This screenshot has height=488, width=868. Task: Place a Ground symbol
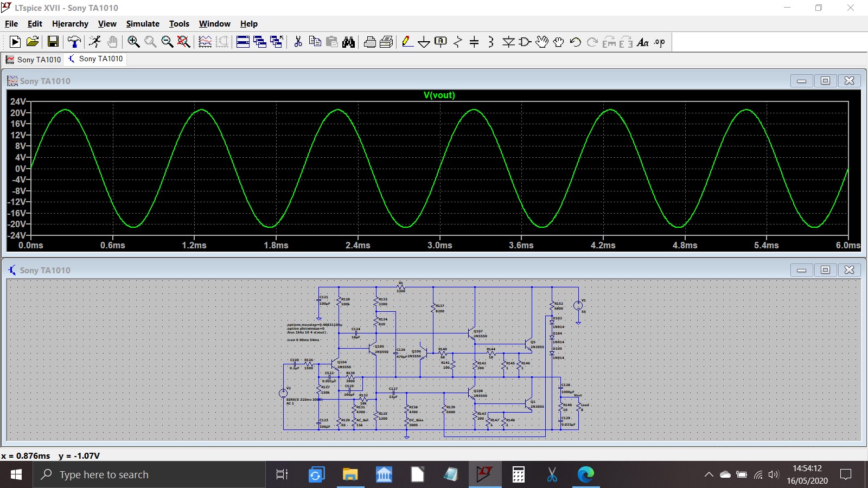pos(424,42)
